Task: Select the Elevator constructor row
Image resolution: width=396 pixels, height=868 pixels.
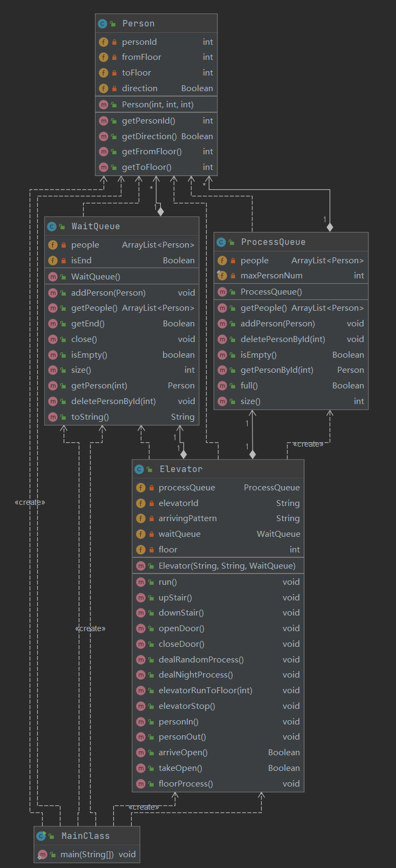Action: coord(227,566)
